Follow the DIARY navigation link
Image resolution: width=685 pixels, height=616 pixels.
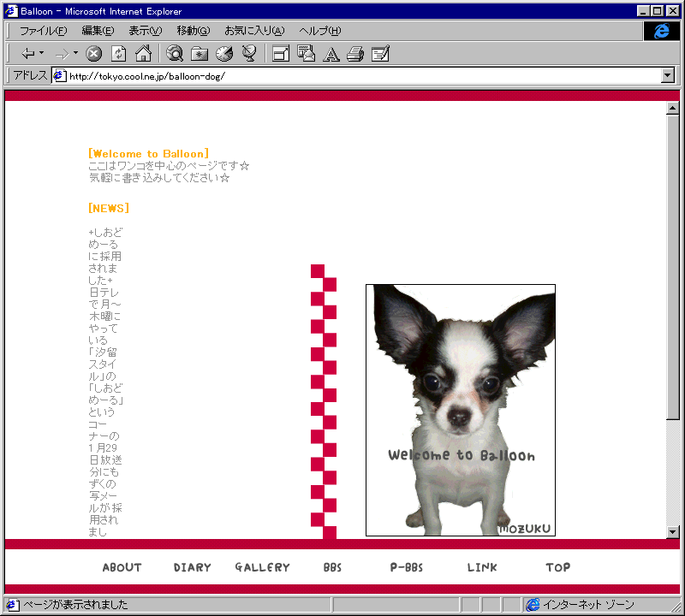(x=192, y=567)
